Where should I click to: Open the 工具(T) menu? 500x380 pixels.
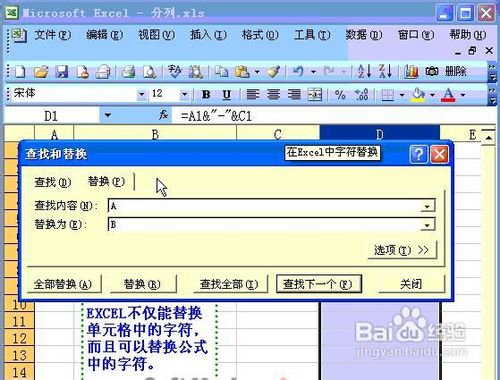pos(312,35)
